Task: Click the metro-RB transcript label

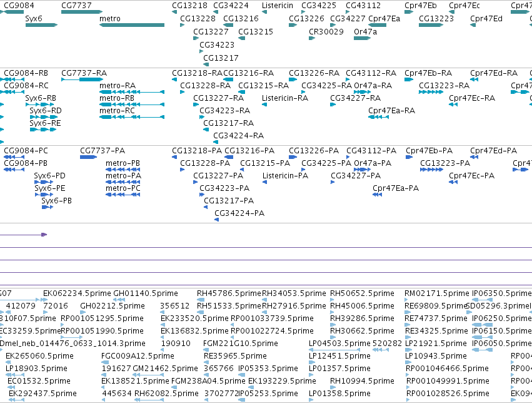Action: (117, 98)
